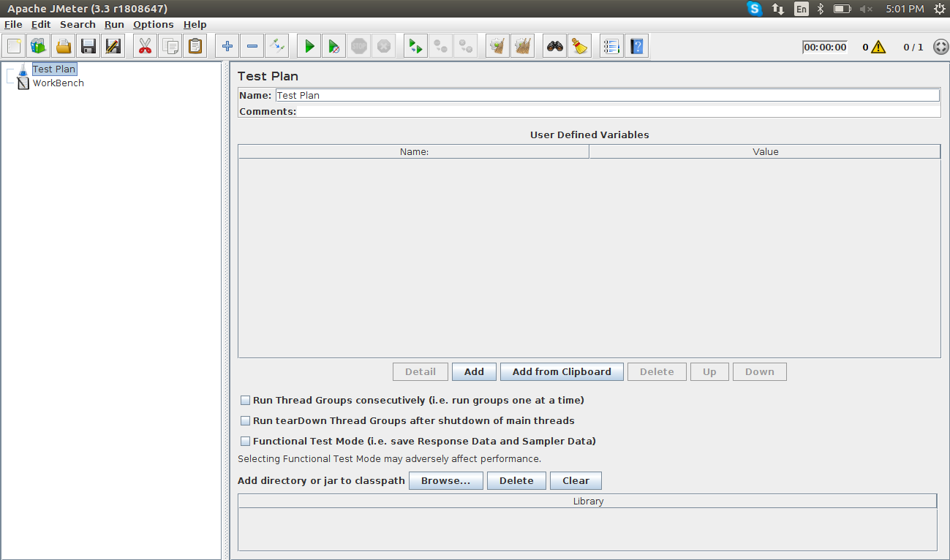The width and height of the screenshot is (950, 560).
Task: Cut selection using the scissors icon
Action: [x=145, y=47]
